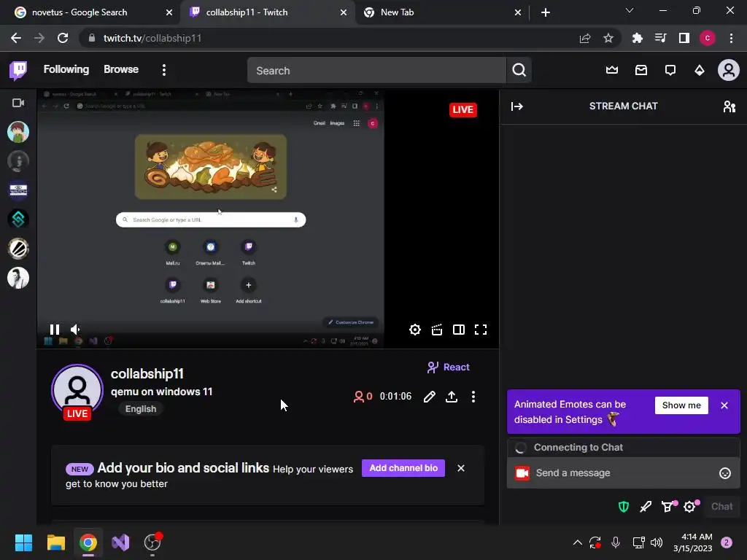Screen dimensions: 747x560
Task: Open chat settings gear icon
Action: 691,507
